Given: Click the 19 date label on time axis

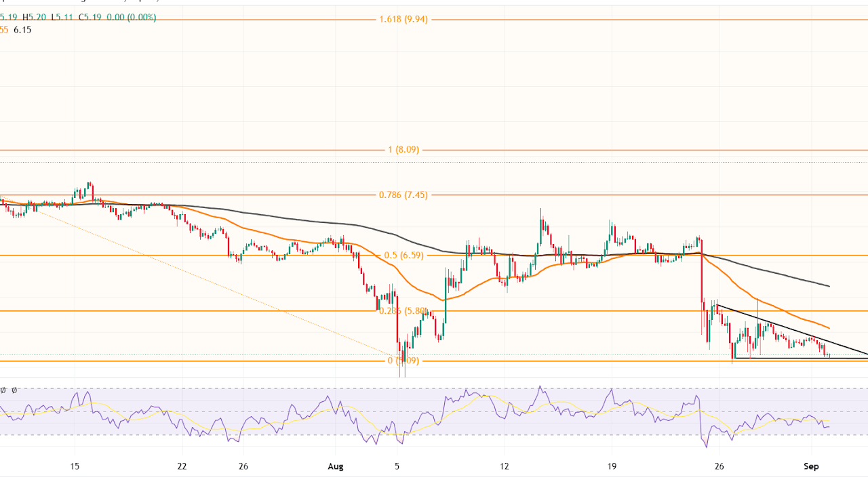Looking at the screenshot, I should click(x=612, y=466).
